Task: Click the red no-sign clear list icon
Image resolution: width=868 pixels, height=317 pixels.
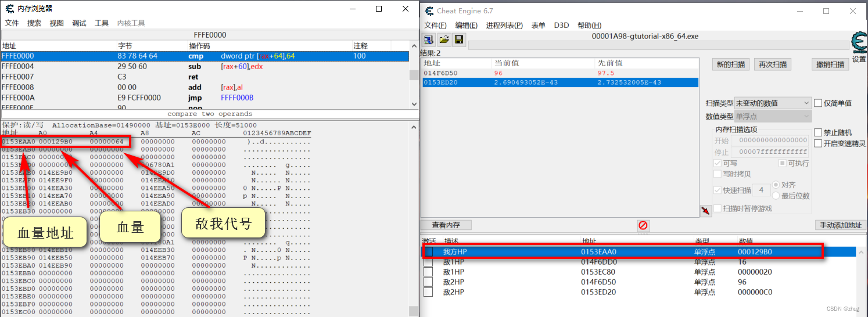Action: coord(643,225)
